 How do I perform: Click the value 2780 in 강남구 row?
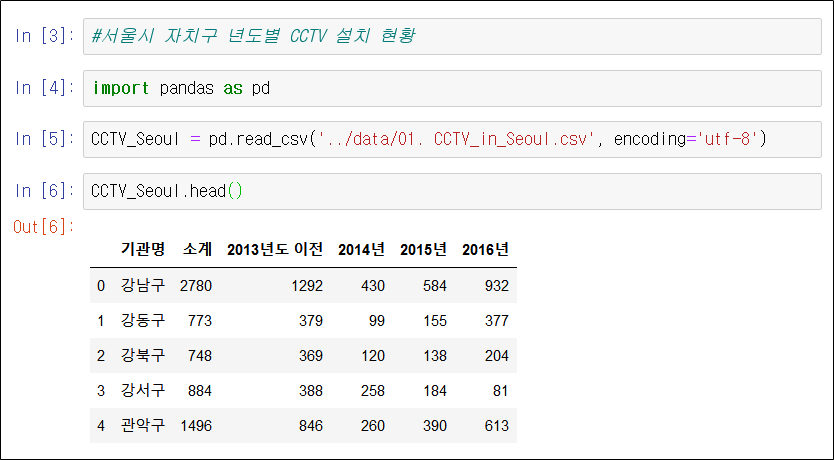pos(196,286)
